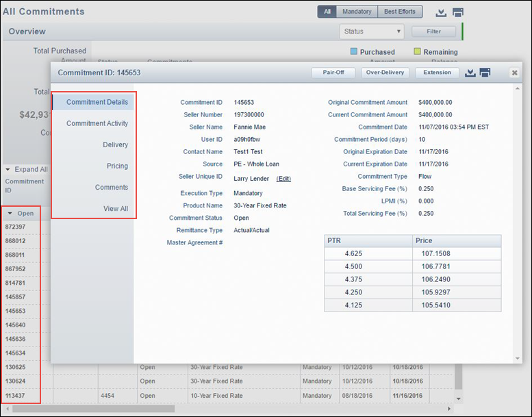Click the Filter button
Viewport: 532px width, 417px height.
click(433, 31)
